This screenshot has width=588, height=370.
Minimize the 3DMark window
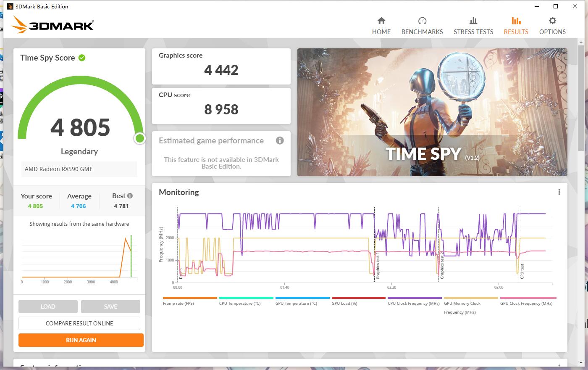pyautogui.click(x=536, y=6)
